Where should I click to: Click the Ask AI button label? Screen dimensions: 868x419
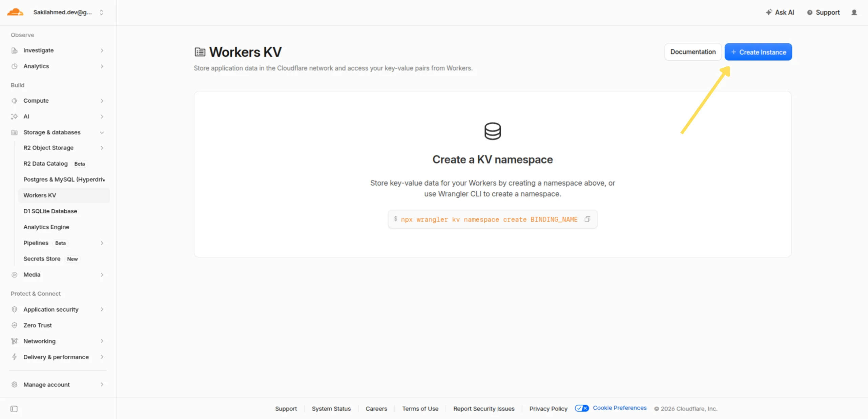click(784, 13)
